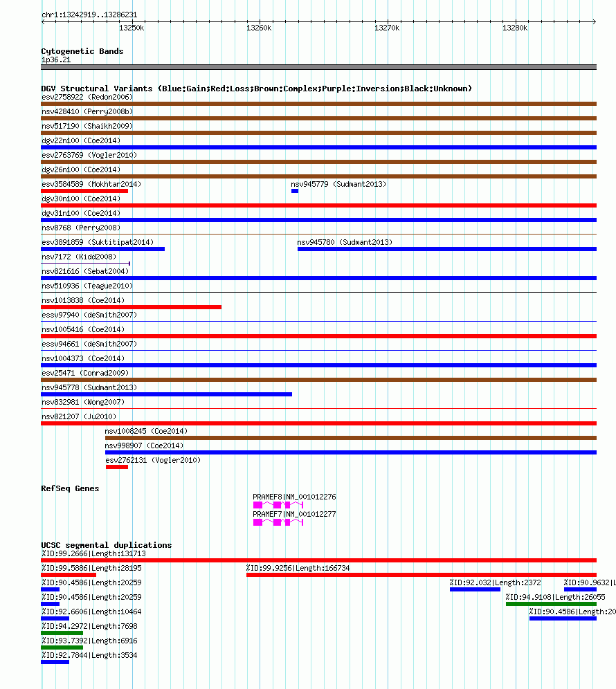Select variant label essv94661 (deSmith2007)
The width and height of the screenshot is (616, 689).
click(89, 344)
